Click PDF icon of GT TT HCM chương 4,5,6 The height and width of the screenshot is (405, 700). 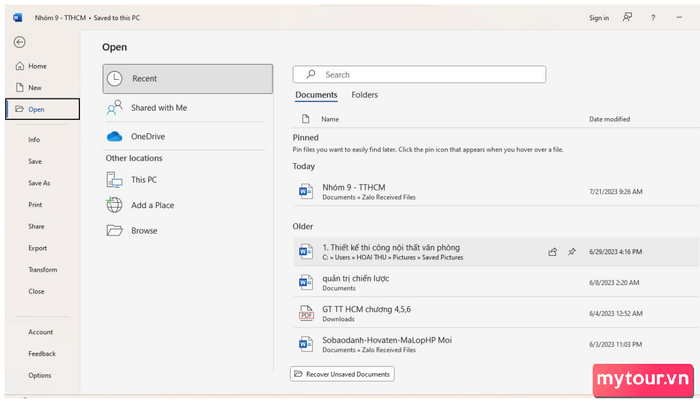click(x=306, y=313)
